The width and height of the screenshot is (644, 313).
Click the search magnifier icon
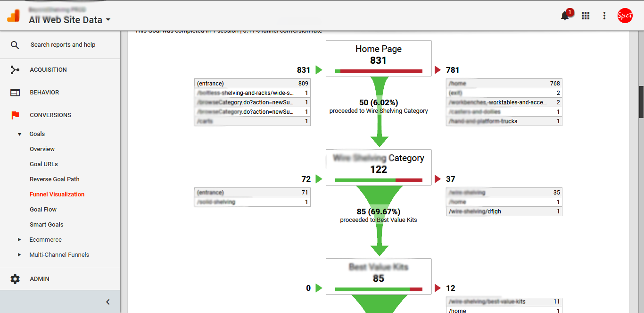(x=15, y=45)
